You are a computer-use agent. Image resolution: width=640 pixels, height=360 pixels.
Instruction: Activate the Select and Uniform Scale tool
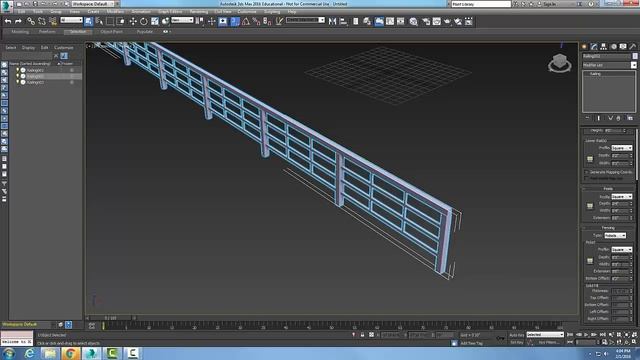pos(155,21)
